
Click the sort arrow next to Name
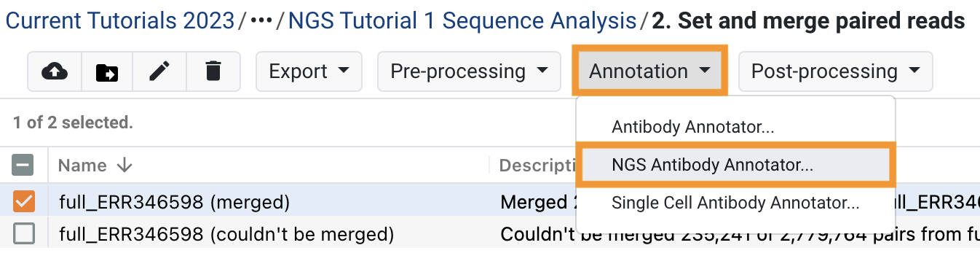(x=124, y=166)
